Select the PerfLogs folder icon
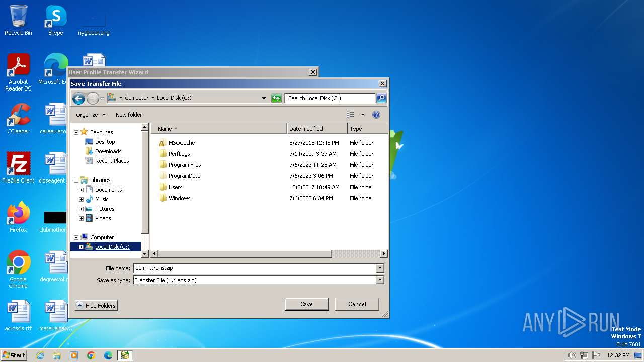 163,154
